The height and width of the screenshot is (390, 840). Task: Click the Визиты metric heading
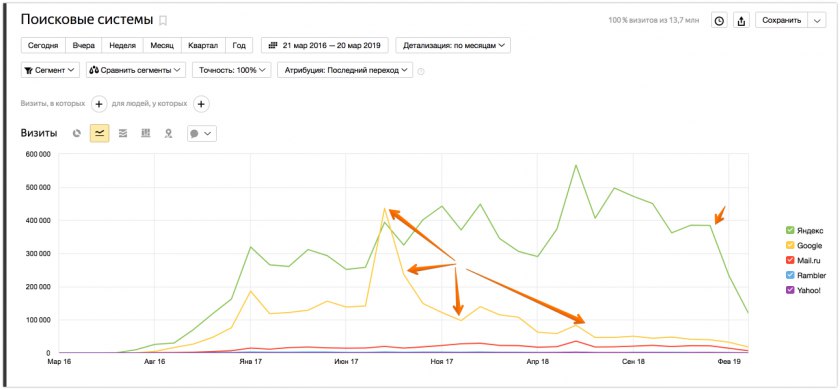point(39,133)
